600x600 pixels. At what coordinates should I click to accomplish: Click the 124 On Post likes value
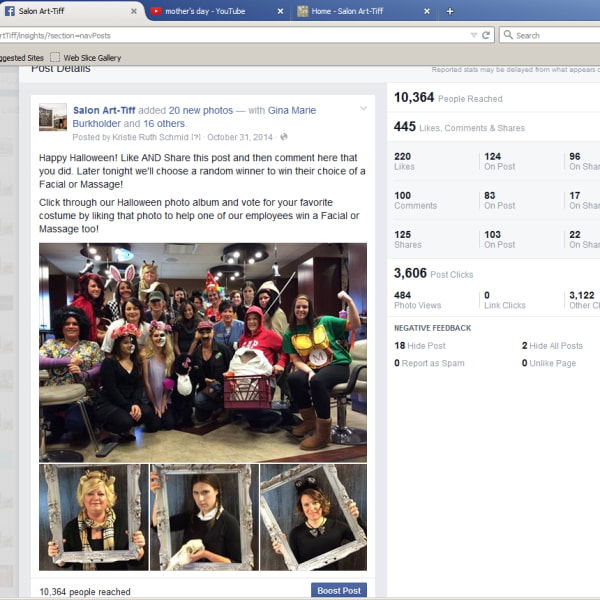[x=499, y=161]
